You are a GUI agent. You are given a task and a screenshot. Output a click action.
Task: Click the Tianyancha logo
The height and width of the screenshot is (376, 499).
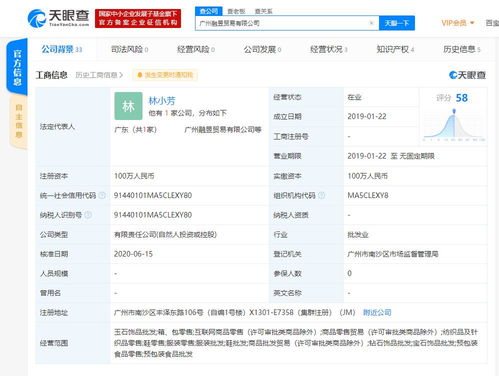pyautogui.click(x=58, y=18)
